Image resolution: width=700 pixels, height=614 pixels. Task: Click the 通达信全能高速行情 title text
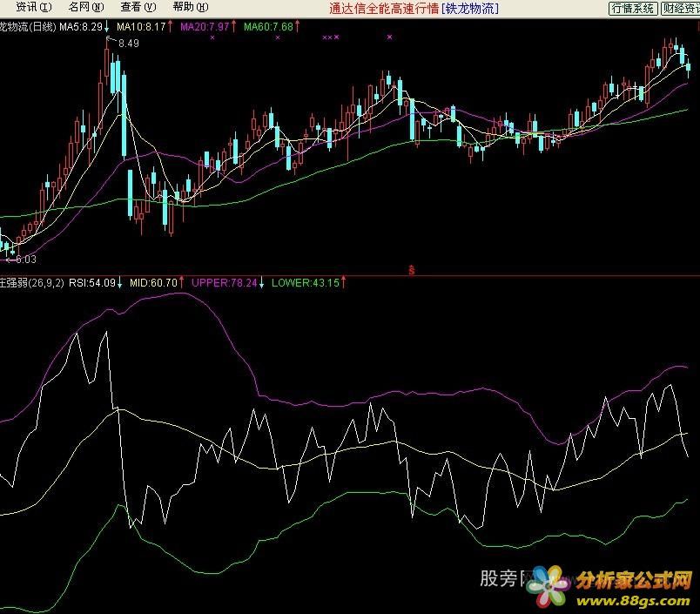(x=384, y=9)
